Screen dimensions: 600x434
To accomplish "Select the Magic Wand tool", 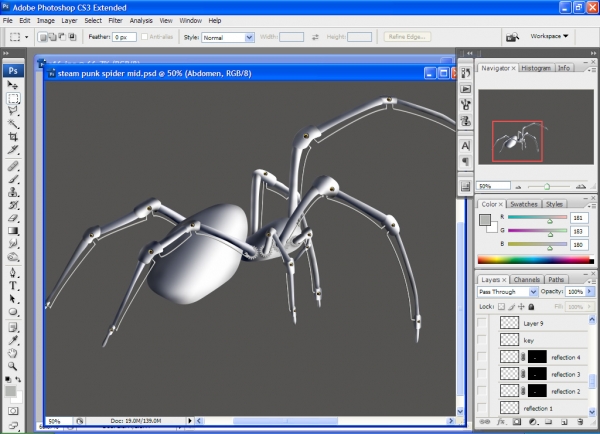I will pyautogui.click(x=13, y=124).
